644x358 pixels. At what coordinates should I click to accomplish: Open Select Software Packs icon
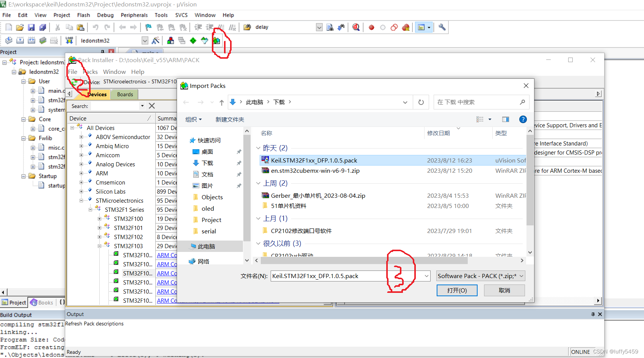205,41
